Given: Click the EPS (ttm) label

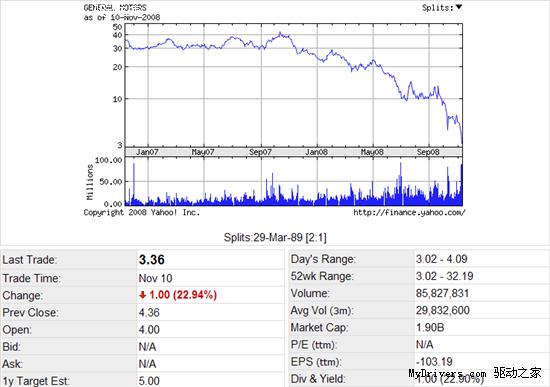Looking at the screenshot, I should click(x=316, y=361).
